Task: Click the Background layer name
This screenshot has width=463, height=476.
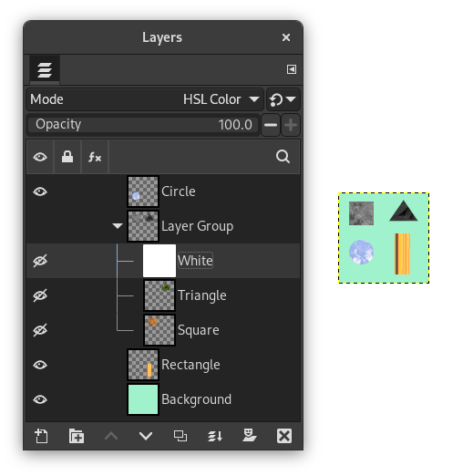Action: (x=197, y=399)
